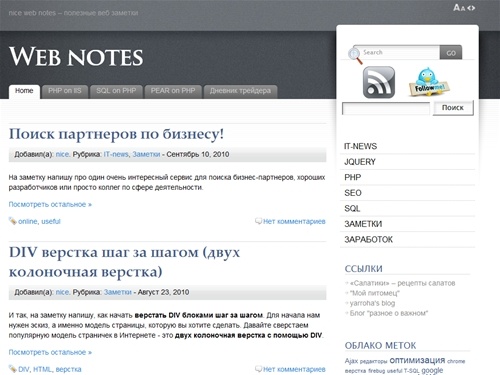Open «Салатики» – рецепты салатов link
Viewport: 500px width, 375px height.
pyautogui.click(x=402, y=283)
